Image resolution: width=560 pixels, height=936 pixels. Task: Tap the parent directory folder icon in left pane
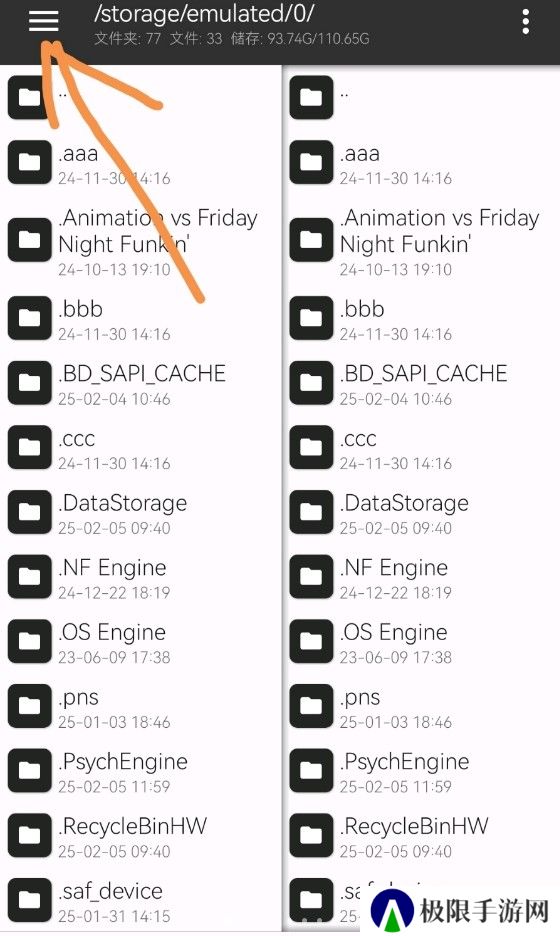(29, 97)
